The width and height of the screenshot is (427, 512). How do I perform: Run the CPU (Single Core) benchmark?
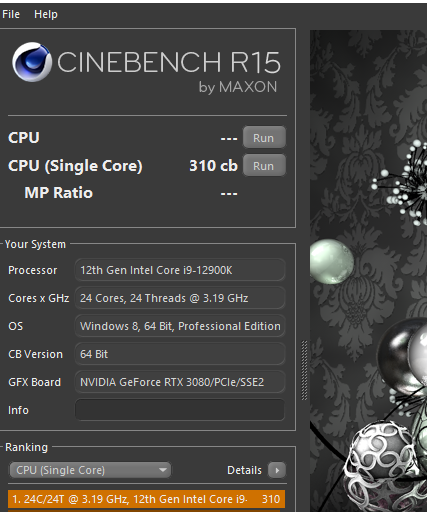click(264, 165)
